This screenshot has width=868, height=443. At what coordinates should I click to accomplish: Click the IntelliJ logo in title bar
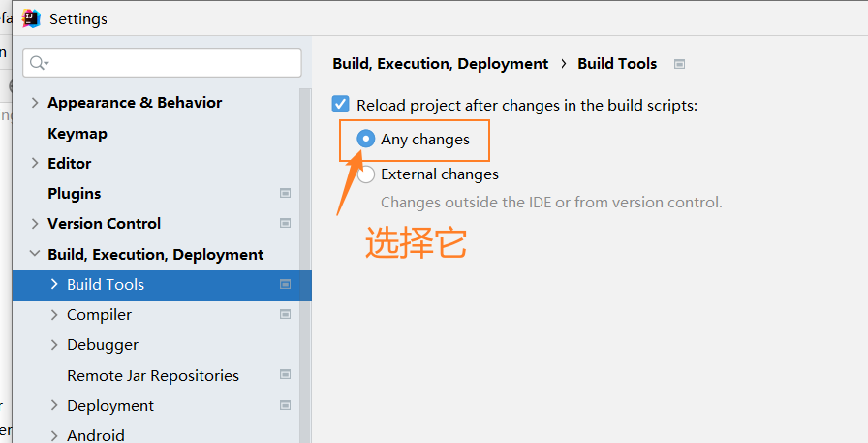click(31, 18)
